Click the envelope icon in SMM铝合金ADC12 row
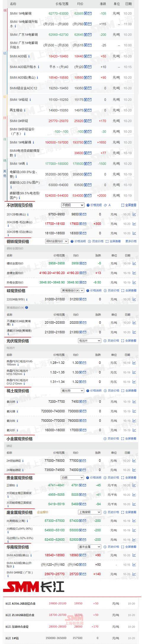The image size is (142, 644). click(x=90, y=88)
